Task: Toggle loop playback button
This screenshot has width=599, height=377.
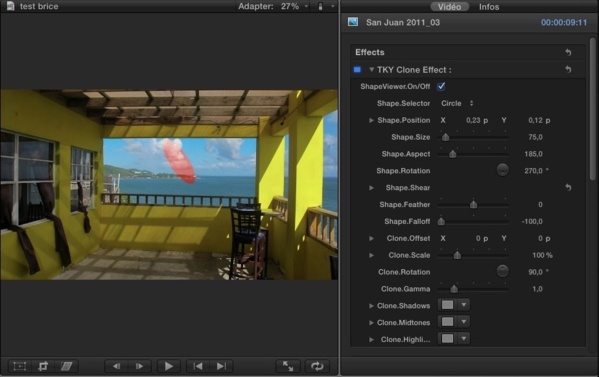Action: pos(317,366)
